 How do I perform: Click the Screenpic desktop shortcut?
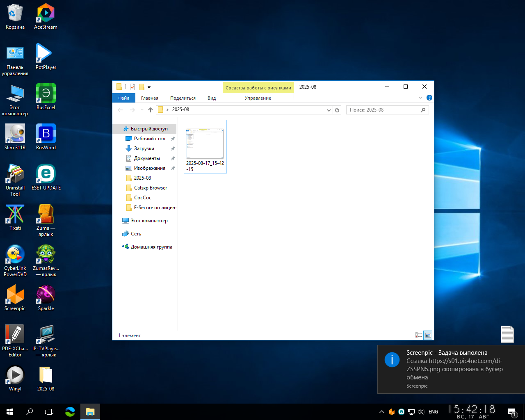[x=15, y=298]
